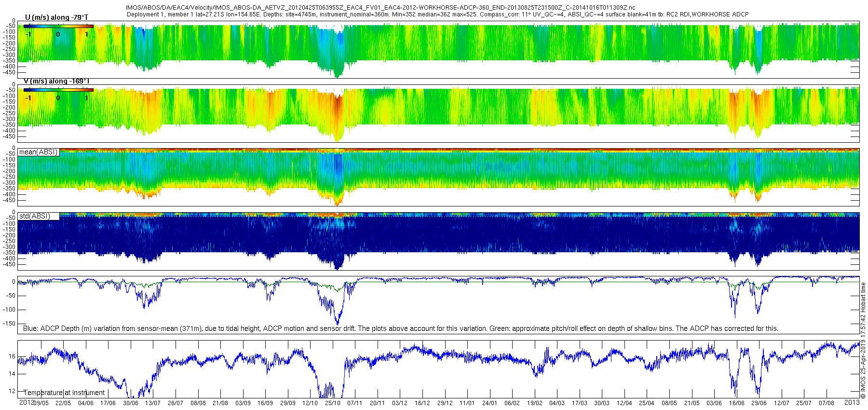
Task: Select the NetCDF file path title line
Action: (x=380, y=8)
